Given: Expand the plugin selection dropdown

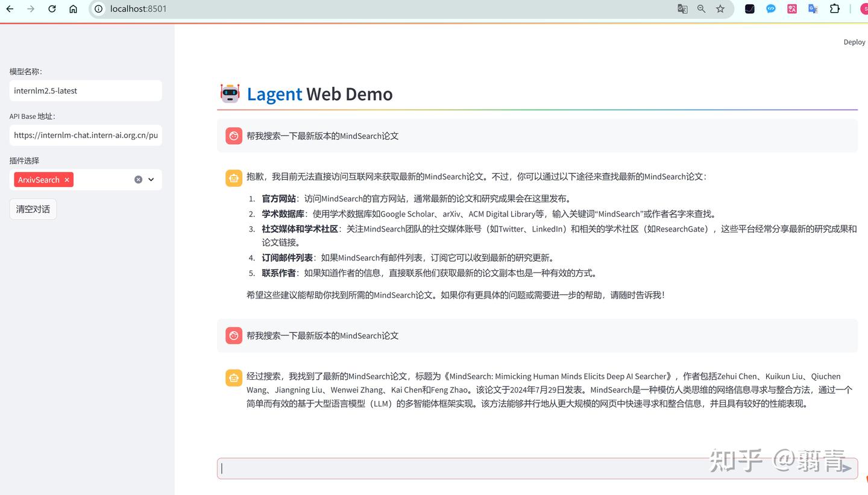Looking at the screenshot, I should [x=153, y=179].
